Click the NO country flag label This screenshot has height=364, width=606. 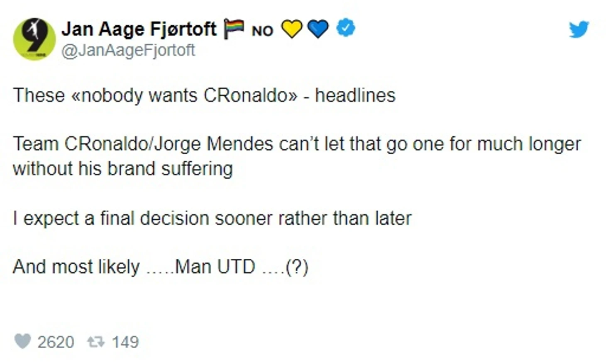pyautogui.click(x=262, y=31)
